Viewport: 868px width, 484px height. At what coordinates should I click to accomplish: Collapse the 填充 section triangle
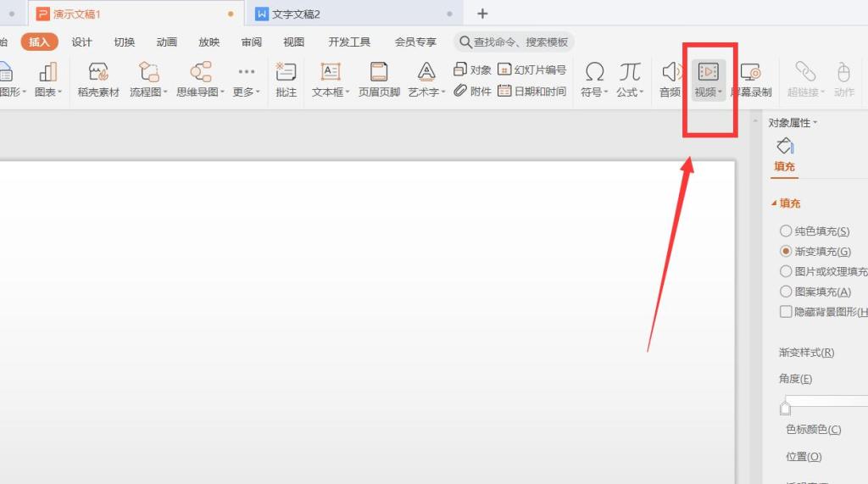click(x=774, y=203)
